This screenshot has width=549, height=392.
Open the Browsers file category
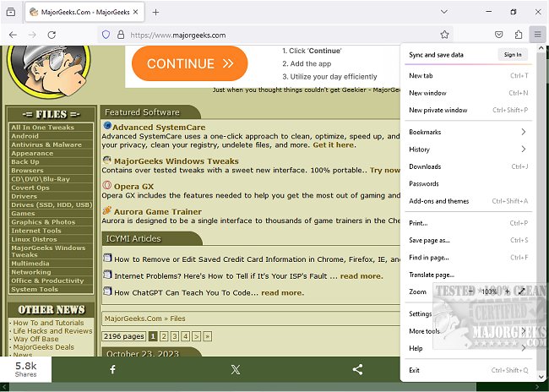pyautogui.click(x=27, y=171)
